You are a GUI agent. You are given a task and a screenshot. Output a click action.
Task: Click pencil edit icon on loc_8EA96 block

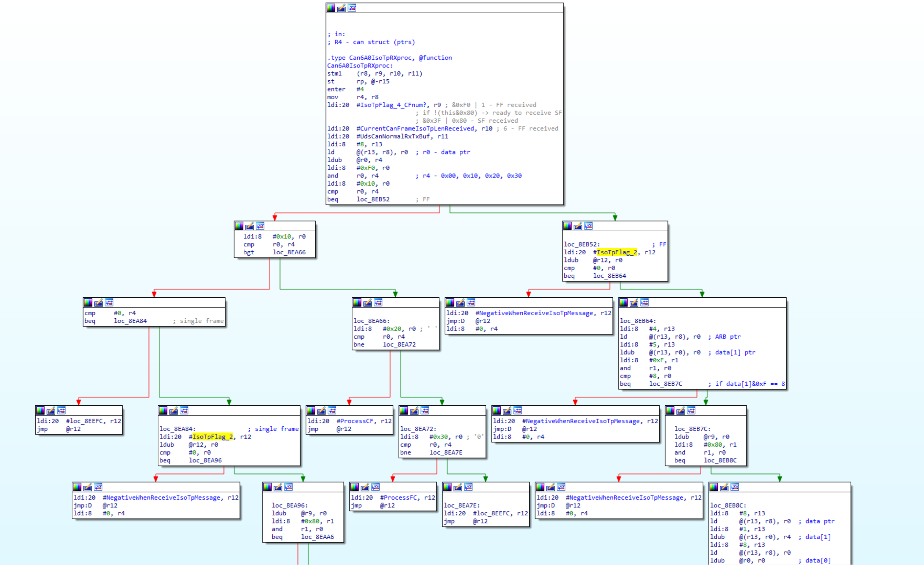pyautogui.click(x=278, y=487)
